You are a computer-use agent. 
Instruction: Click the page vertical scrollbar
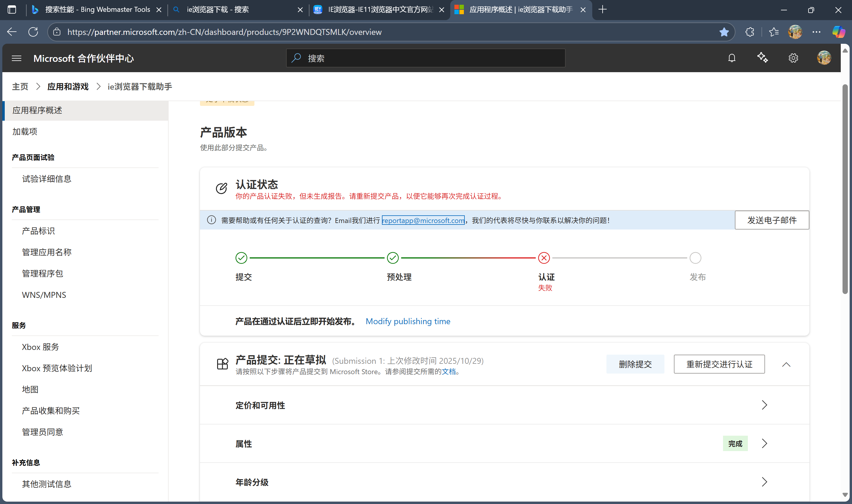(x=845, y=190)
